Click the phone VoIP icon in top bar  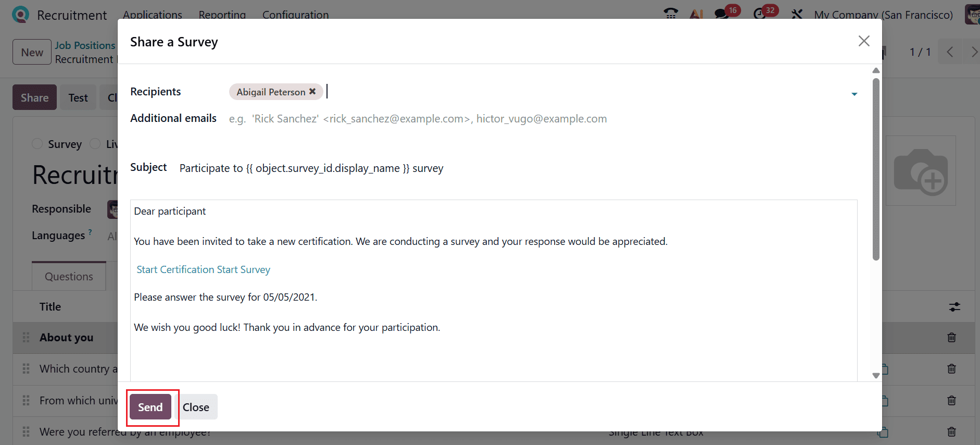671,14
